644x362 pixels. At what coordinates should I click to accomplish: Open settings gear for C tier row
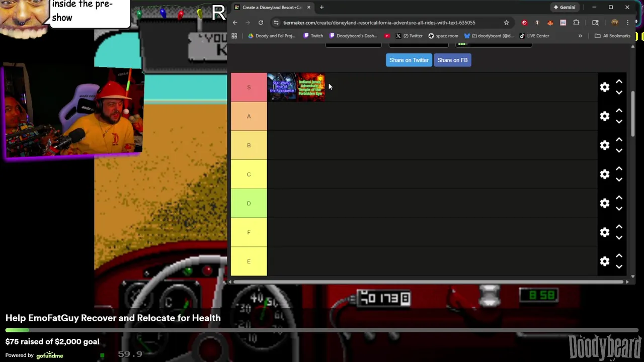(x=605, y=174)
